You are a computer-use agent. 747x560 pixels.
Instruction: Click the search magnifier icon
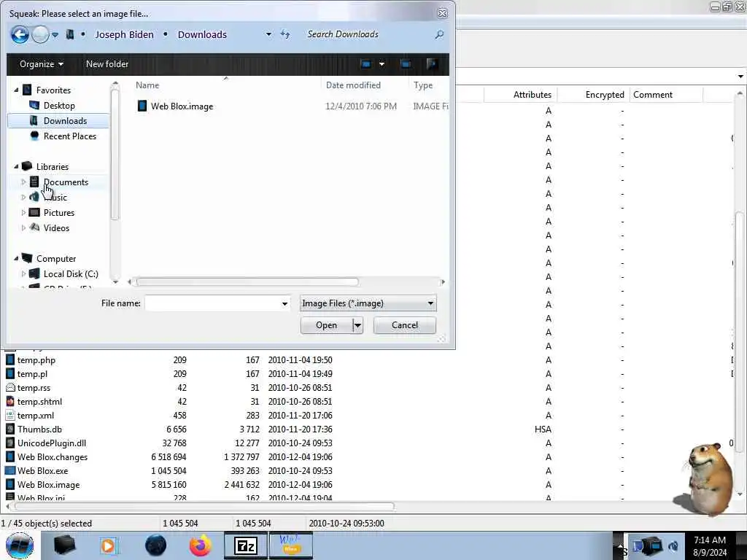click(439, 34)
